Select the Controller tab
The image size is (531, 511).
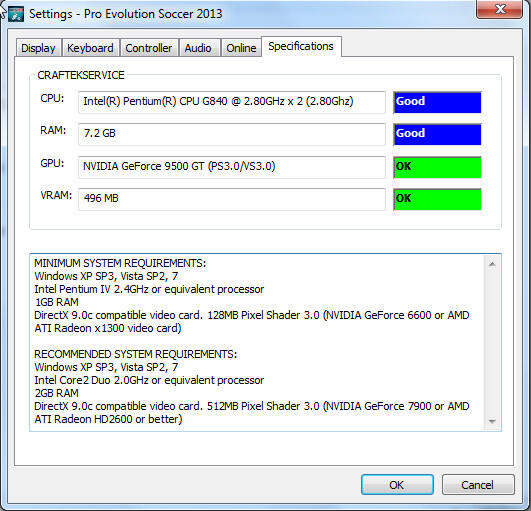pyautogui.click(x=149, y=48)
